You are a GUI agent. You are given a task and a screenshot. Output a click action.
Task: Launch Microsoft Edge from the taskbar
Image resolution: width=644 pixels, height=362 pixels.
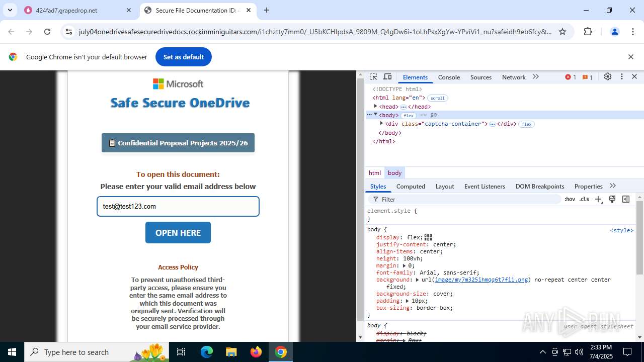(x=207, y=352)
